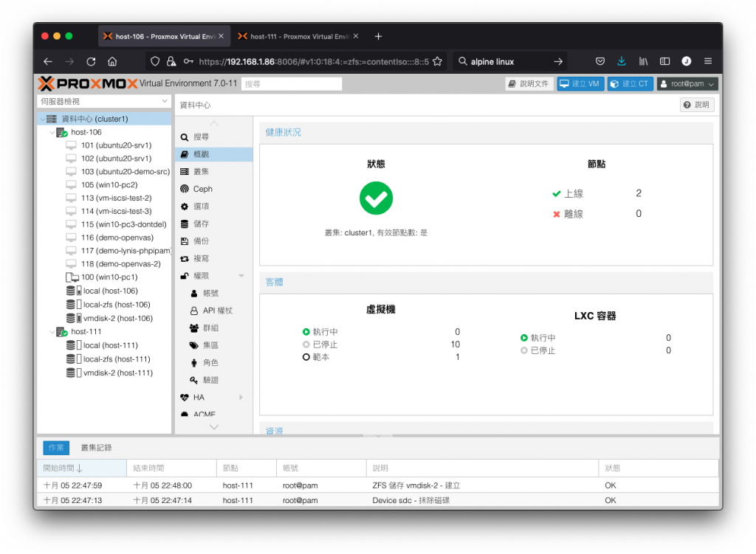
Task: Switch to the 叢集記錄 cluster log tab
Action: click(97, 448)
